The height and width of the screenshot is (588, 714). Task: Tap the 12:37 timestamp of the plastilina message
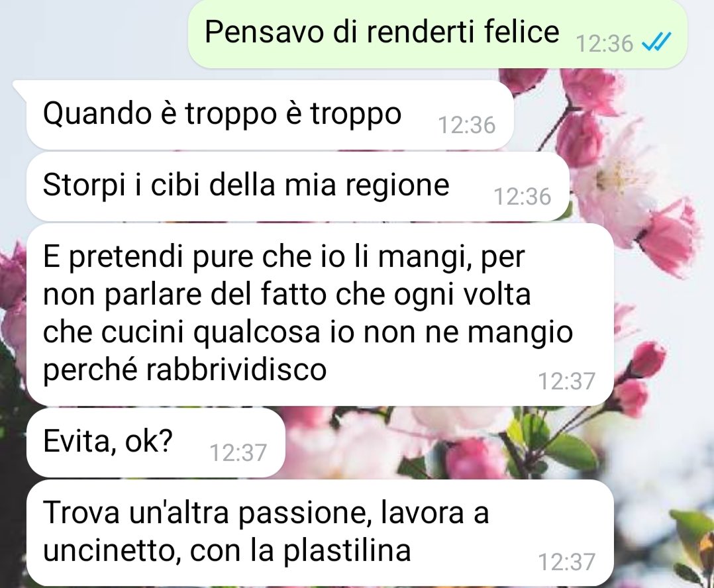pos(566,562)
